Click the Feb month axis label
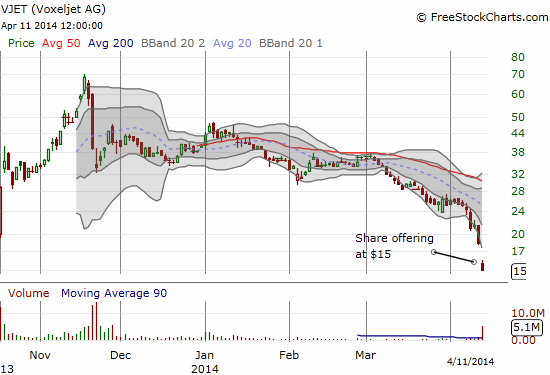Image resolution: width=550 pixels, height=375 pixels. [x=289, y=355]
